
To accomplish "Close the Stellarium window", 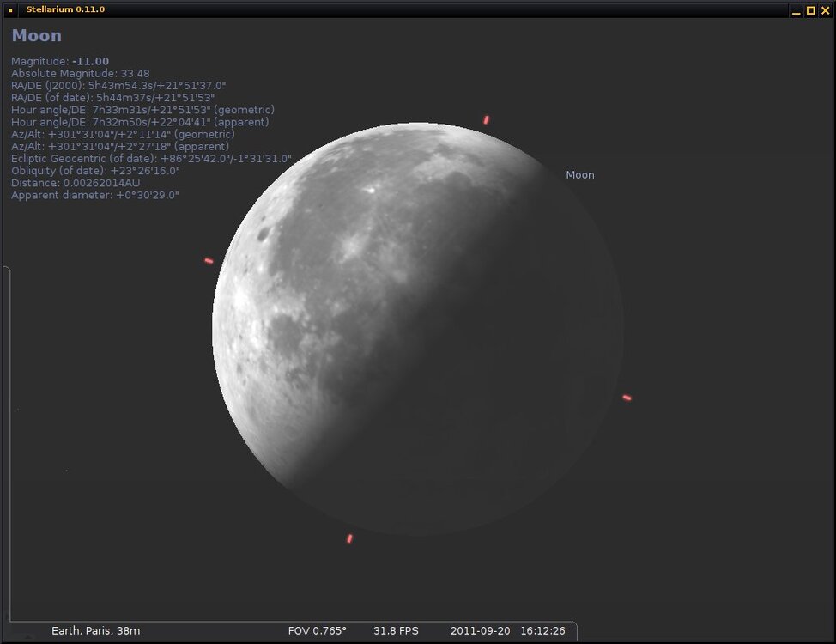I will [x=825, y=10].
